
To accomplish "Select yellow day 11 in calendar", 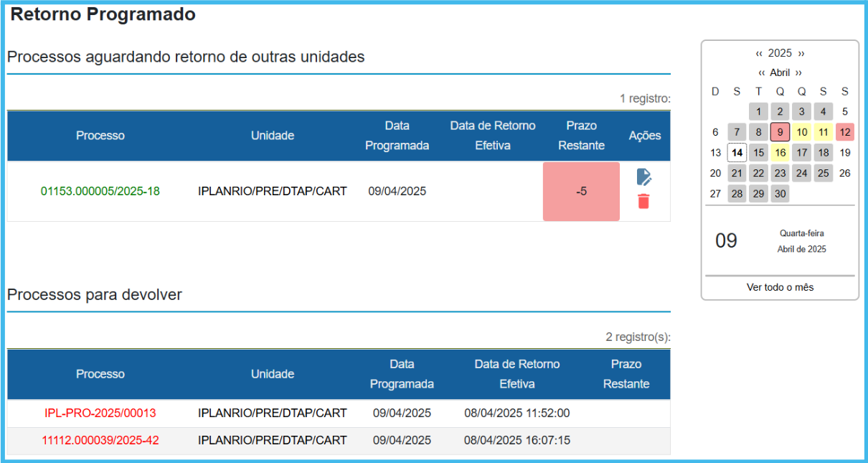I will [x=823, y=132].
